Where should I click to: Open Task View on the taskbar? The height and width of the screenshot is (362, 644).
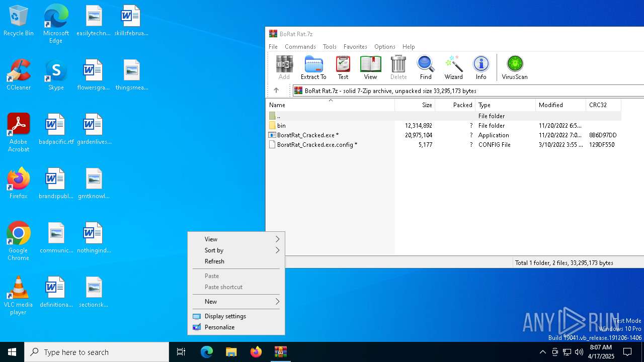pos(181,352)
